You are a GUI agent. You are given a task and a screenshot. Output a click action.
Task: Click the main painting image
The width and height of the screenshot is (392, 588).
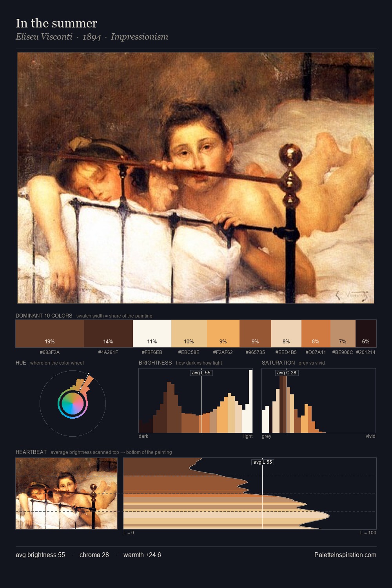(x=196, y=178)
